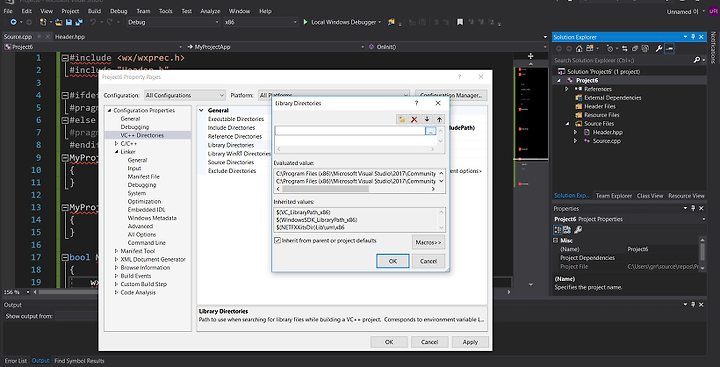
Task: Expand the Manifest Tool node in the property tree
Action: click(x=116, y=251)
